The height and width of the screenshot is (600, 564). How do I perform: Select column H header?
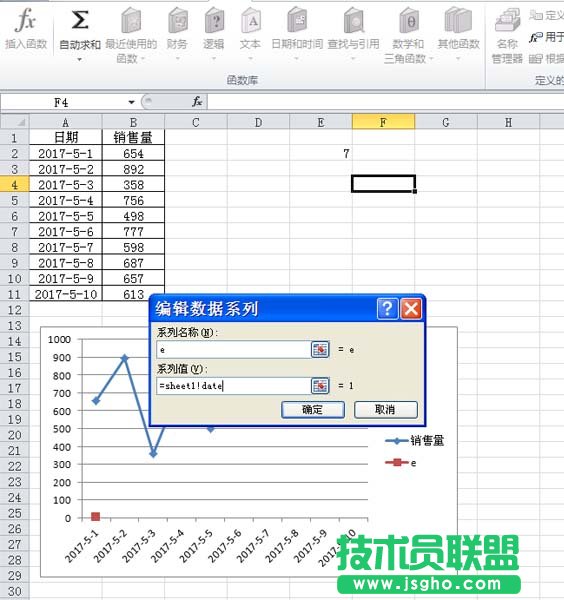click(508, 122)
